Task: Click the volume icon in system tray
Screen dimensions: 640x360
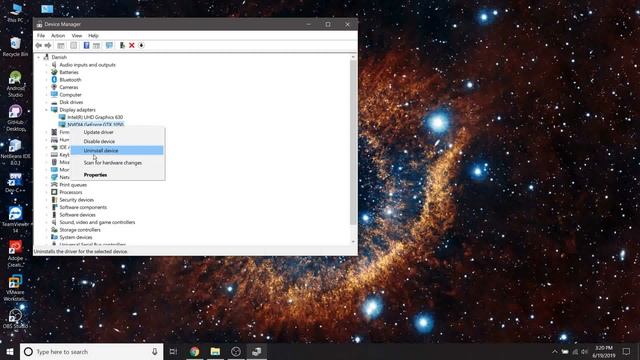Action: 584,351
